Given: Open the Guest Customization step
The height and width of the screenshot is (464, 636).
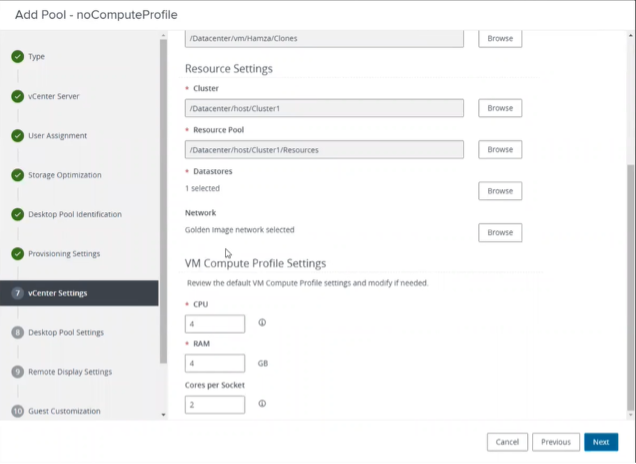Looking at the screenshot, I should [64, 411].
